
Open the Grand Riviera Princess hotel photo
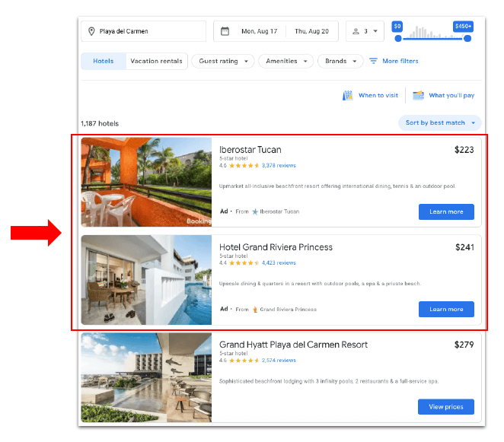point(146,280)
